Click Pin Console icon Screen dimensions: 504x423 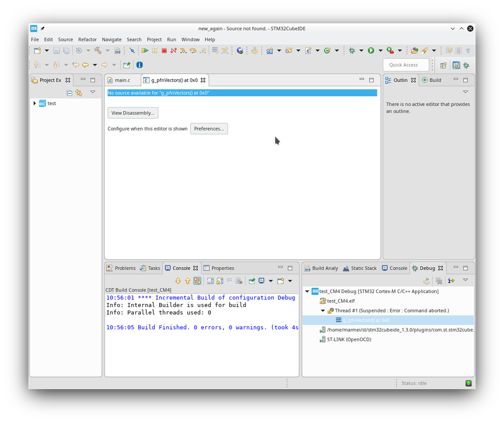[252, 281]
